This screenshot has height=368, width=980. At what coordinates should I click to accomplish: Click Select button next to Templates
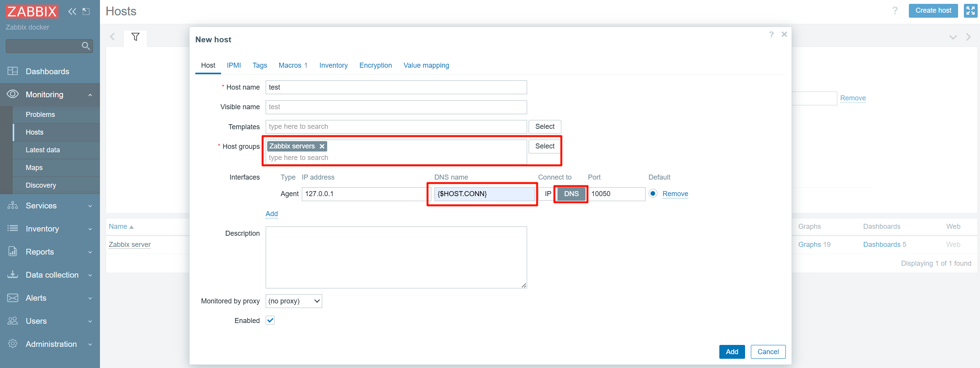[544, 127]
